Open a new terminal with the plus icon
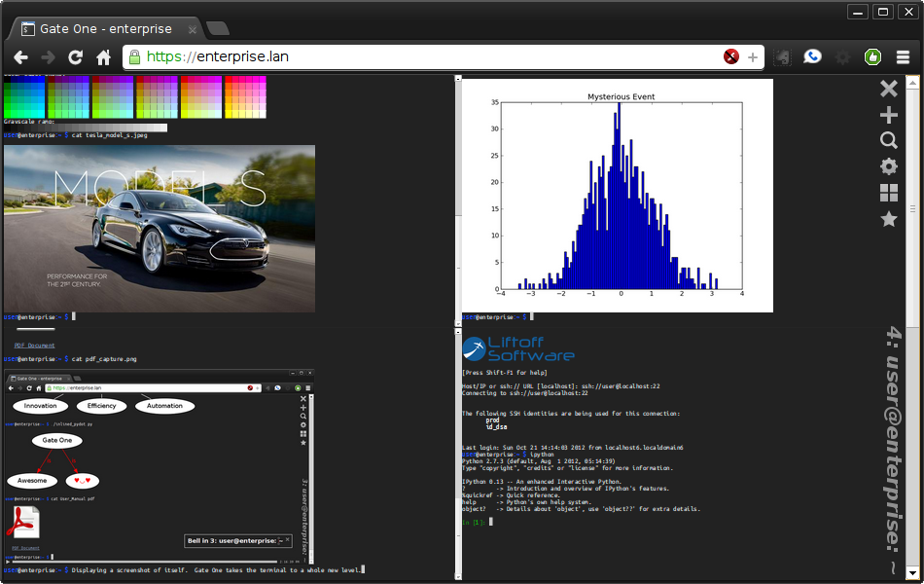The width and height of the screenshot is (924, 584). point(888,115)
